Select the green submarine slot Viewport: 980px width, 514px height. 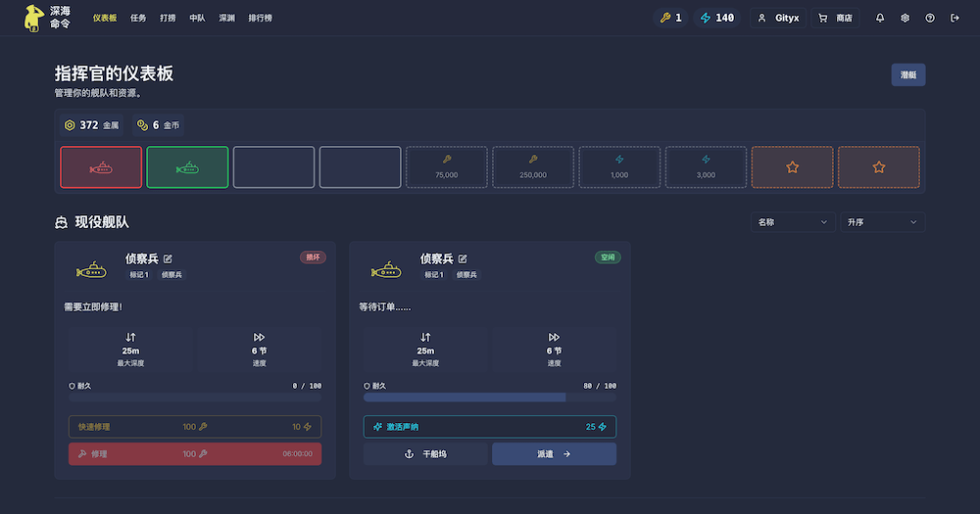[x=187, y=167]
